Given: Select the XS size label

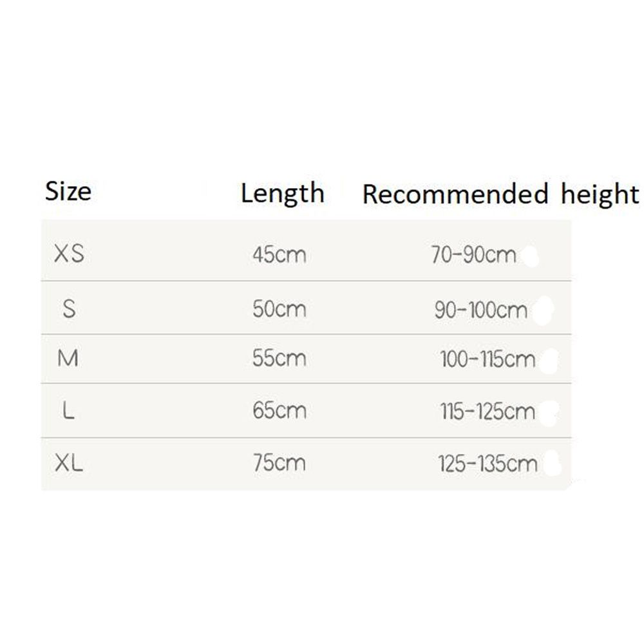Looking at the screenshot, I should pos(70,255).
